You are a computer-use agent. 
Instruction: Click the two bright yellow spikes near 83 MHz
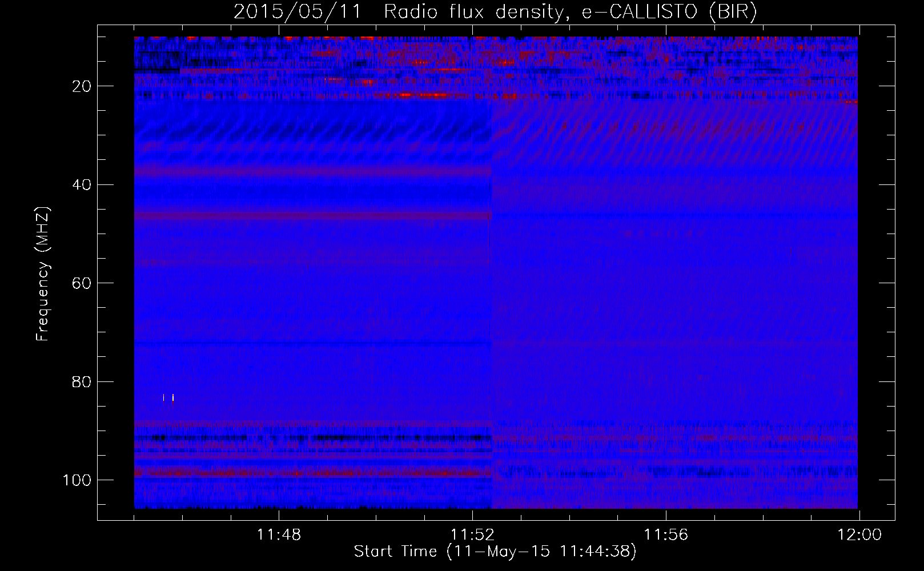[168, 398]
